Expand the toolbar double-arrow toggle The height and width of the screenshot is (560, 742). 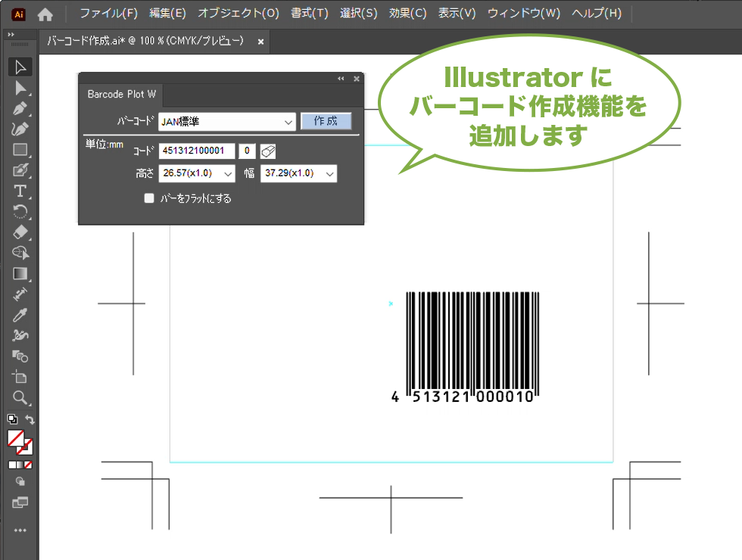(11, 35)
